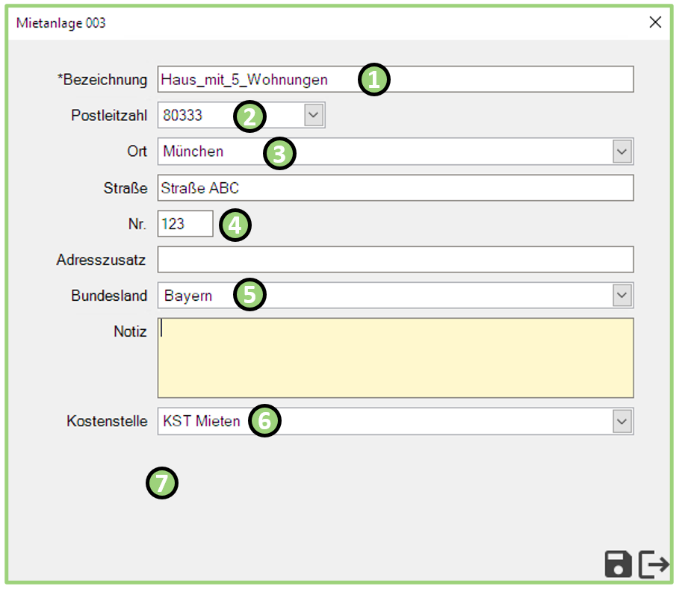Click the München text in Ort box
The width and height of the screenshot is (679, 589).
click(x=194, y=152)
